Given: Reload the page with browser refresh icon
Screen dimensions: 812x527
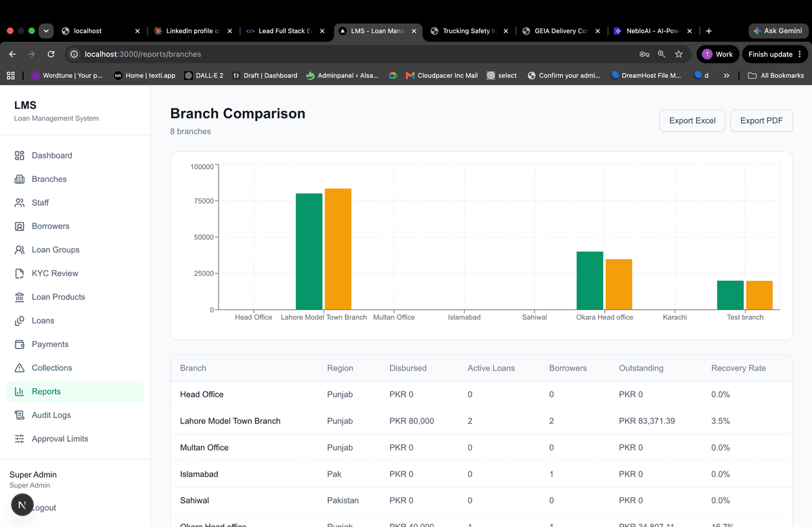Looking at the screenshot, I should coord(51,54).
